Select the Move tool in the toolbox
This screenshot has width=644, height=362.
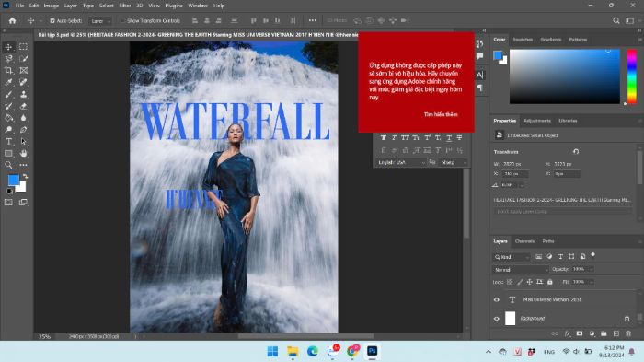pos(8,47)
